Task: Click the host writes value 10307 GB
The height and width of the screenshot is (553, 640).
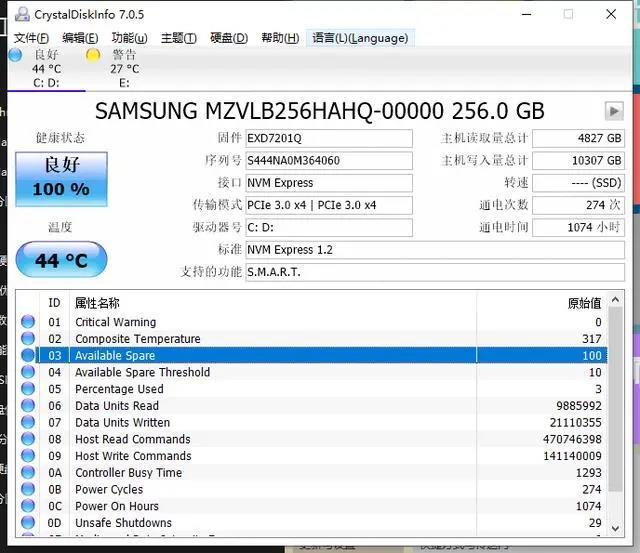Action: 578,160
